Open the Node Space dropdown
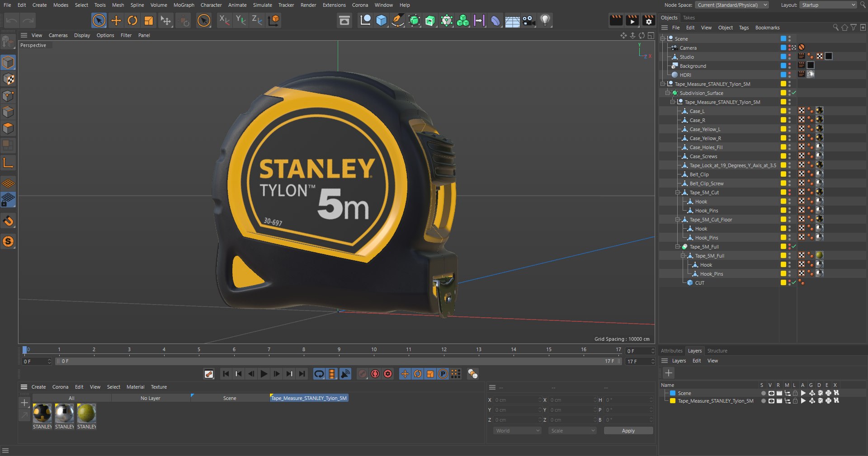 (732, 5)
